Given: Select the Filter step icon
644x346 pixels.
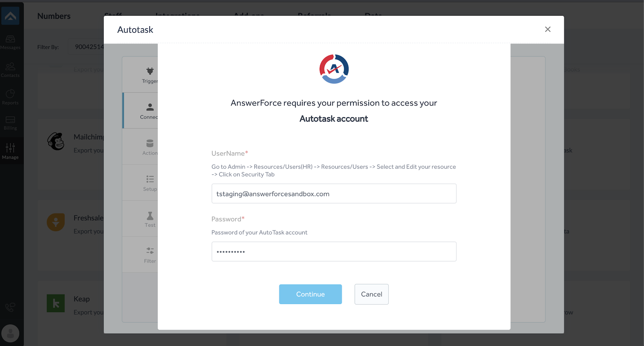Looking at the screenshot, I should [150, 251].
